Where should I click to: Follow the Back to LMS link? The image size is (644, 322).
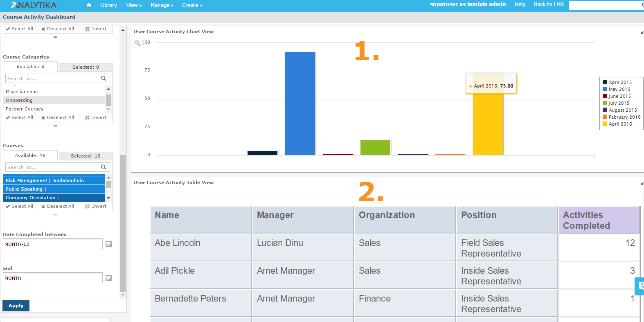[x=549, y=5]
